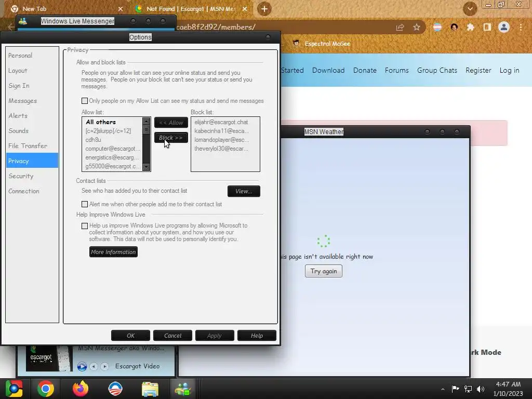This screenshot has height=399, width=532.
Task: Click View contact lists button
Action: pyautogui.click(x=244, y=191)
